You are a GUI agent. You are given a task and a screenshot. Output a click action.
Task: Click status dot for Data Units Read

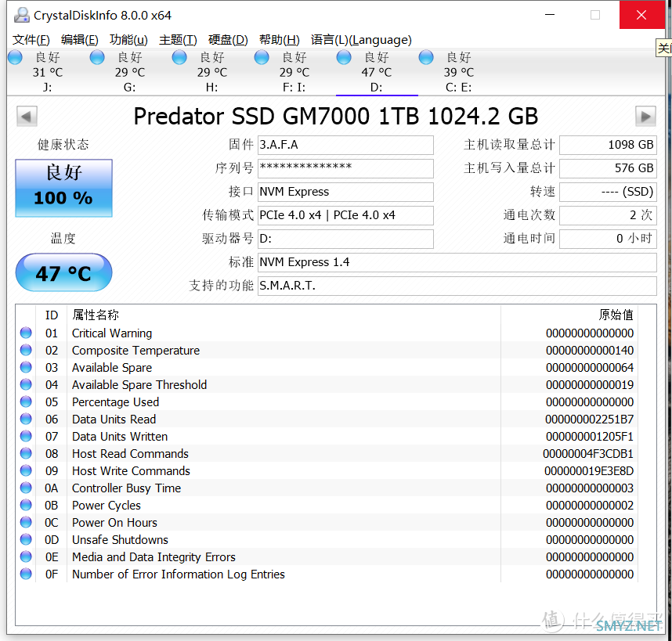(26, 419)
